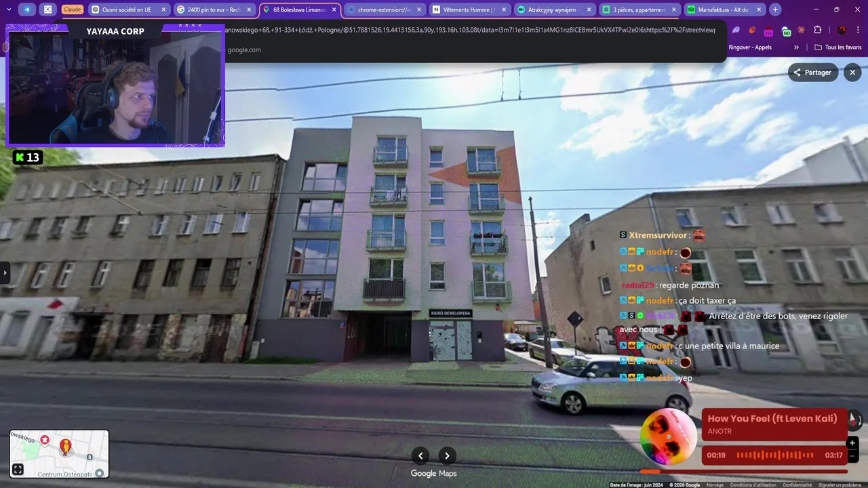
Task: Open the pinned Telegram tab
Action: point(27,9)
